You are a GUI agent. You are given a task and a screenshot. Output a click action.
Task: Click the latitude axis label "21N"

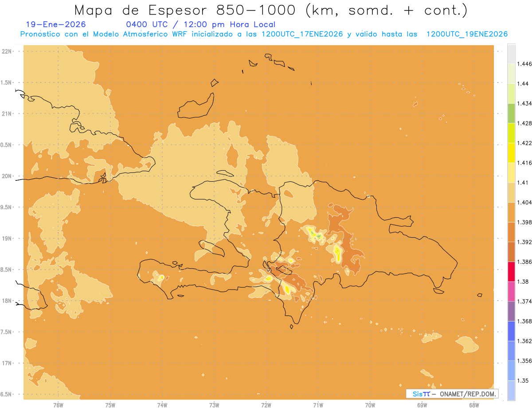pyautogui.click(x=7, y=114)
